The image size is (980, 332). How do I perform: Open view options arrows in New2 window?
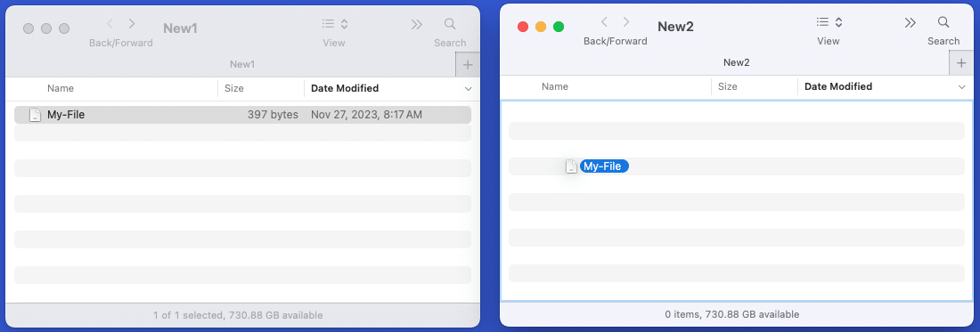(838, 22)
